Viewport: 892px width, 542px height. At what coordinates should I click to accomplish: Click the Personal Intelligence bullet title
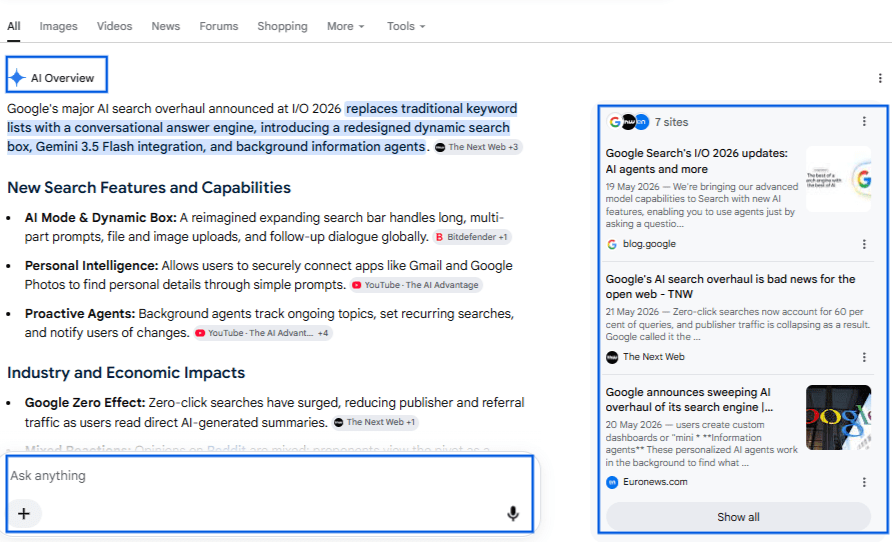coord(92,266)
